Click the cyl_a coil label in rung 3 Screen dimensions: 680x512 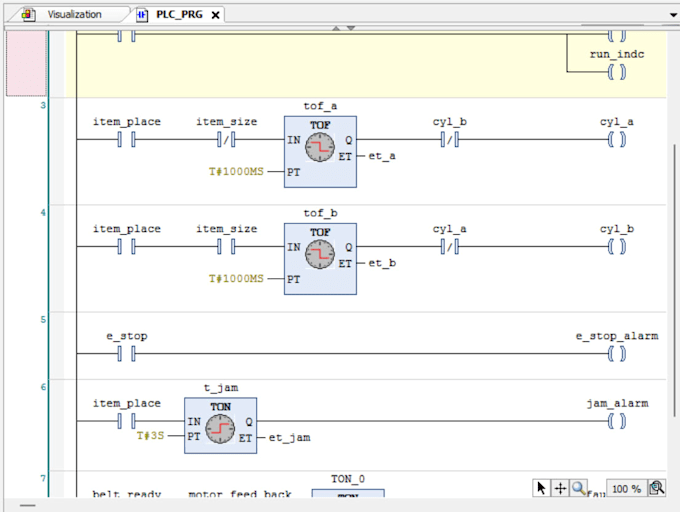click(x=616, y=122)
